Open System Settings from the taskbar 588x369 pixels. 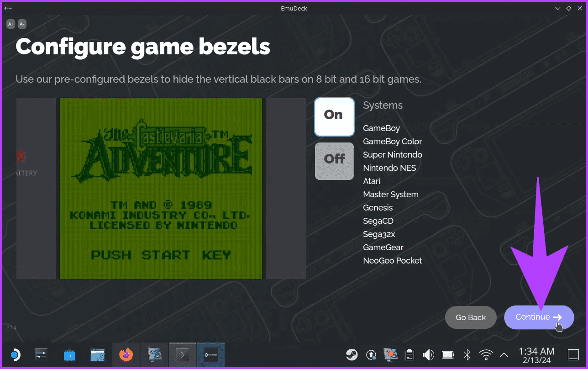click(x=41, y=355)
